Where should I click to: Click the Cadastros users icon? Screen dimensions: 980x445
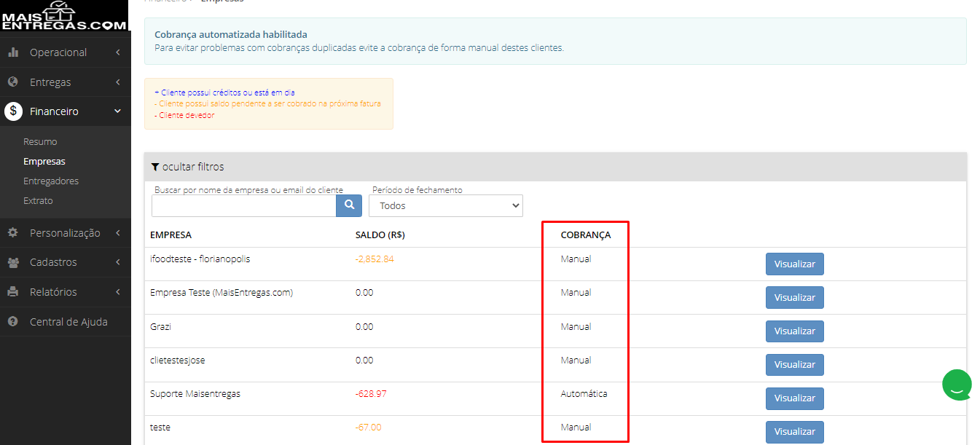13,262
